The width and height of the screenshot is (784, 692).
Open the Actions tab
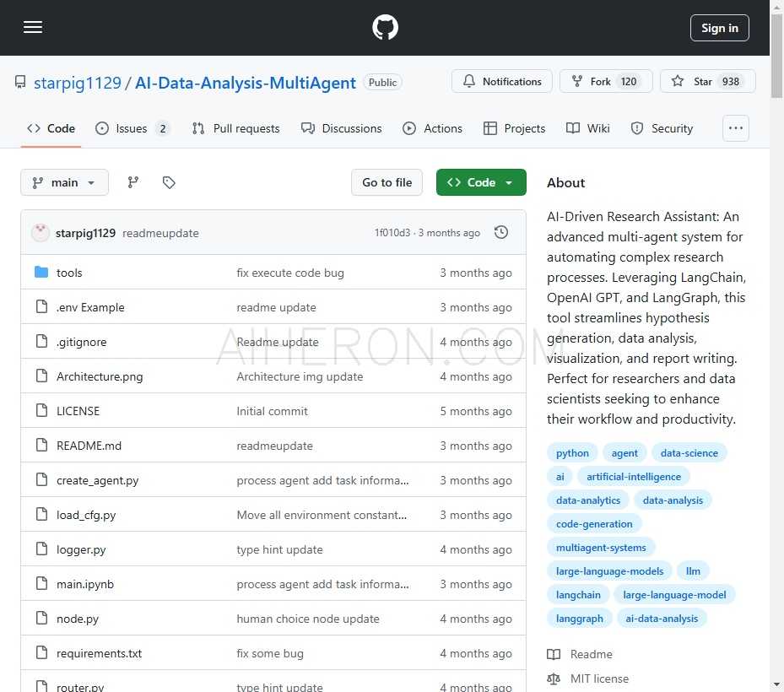click(x=432, y=128)
